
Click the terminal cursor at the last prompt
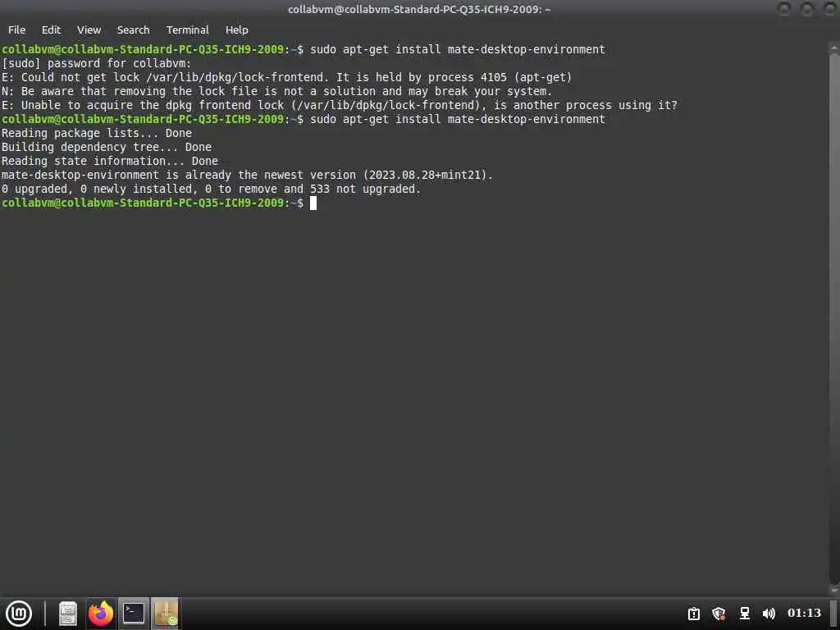click(x=313, y=203)
